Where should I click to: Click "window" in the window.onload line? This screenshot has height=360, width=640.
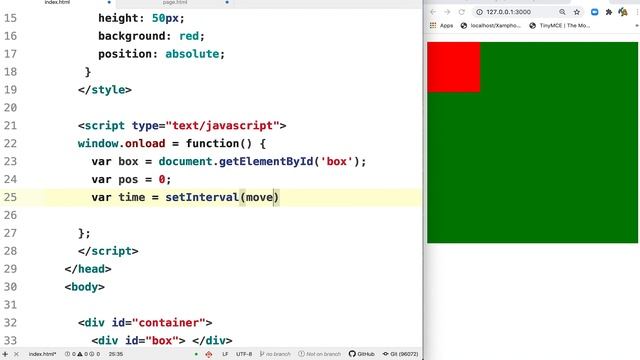tap(98, 144)
